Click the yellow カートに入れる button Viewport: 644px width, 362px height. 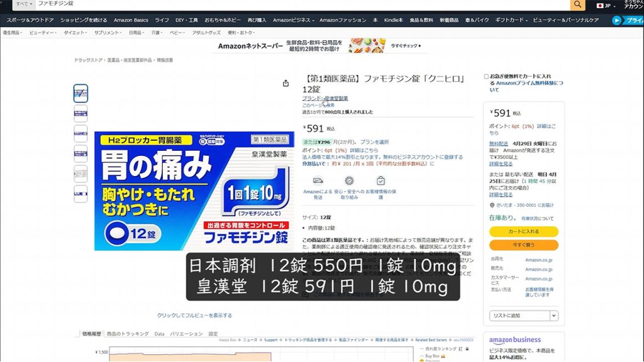click(x=523, y=231)
